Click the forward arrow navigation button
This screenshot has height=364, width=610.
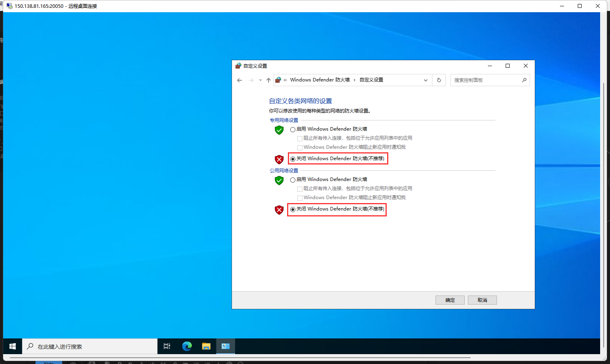click(x=251, y=80)
